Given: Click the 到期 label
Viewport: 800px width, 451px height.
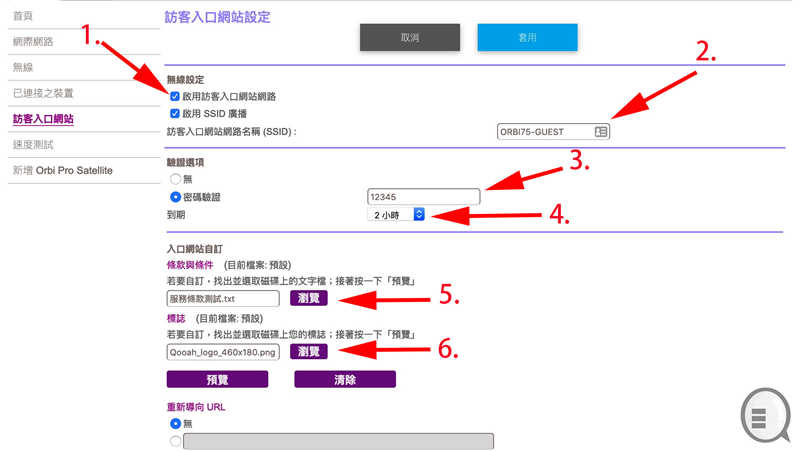Looking at the screenshot, I should coord(176,215).
